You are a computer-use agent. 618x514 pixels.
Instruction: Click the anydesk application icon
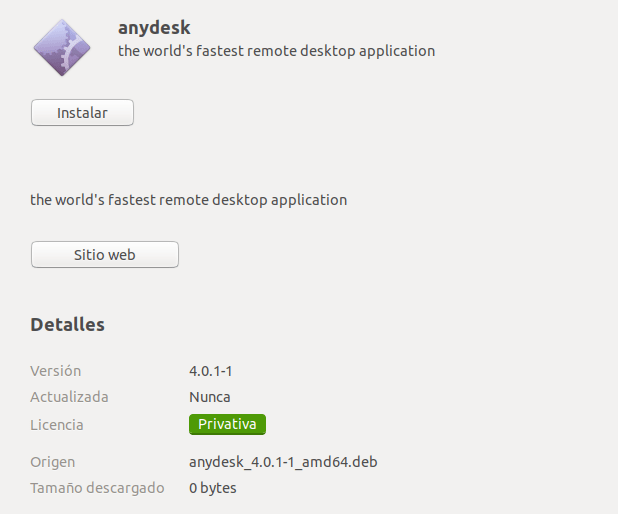(x=63, y=46)
